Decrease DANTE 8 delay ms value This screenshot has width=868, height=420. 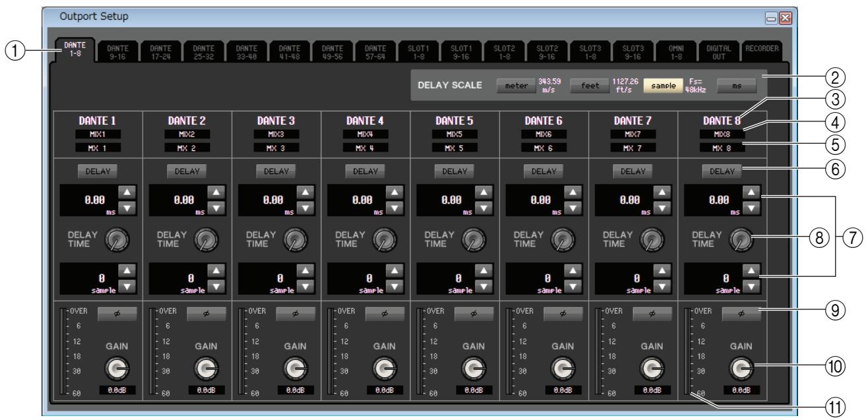(x=750, y=208)
